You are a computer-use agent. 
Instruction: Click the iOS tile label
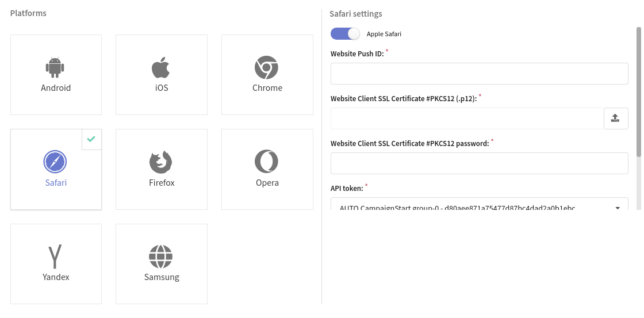tap(162, 88)
